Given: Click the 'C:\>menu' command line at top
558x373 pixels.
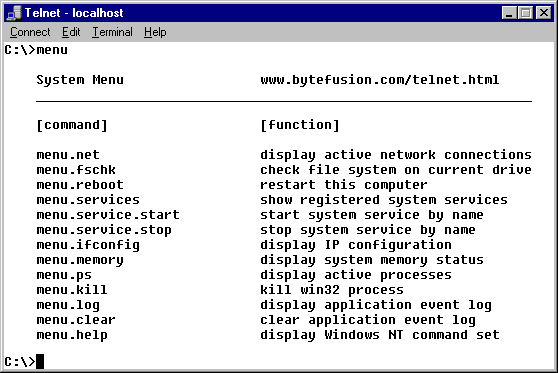Looking at the screenshot, I should coord(36,50).
